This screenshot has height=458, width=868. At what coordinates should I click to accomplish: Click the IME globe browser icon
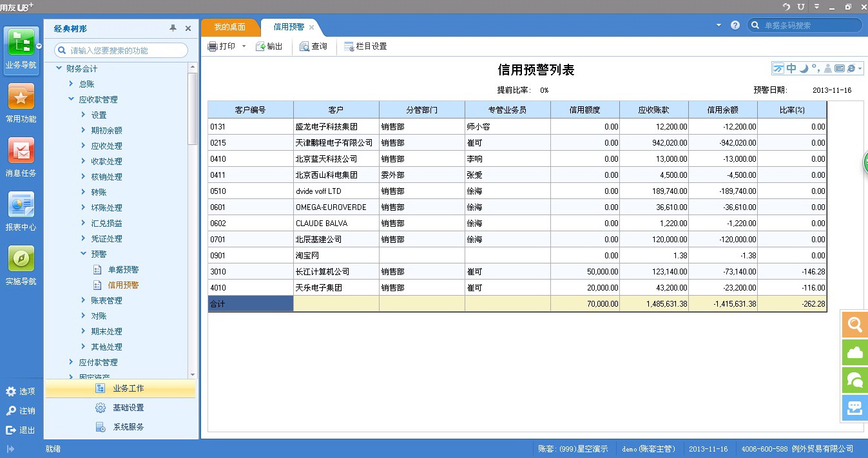coord(851,68)
